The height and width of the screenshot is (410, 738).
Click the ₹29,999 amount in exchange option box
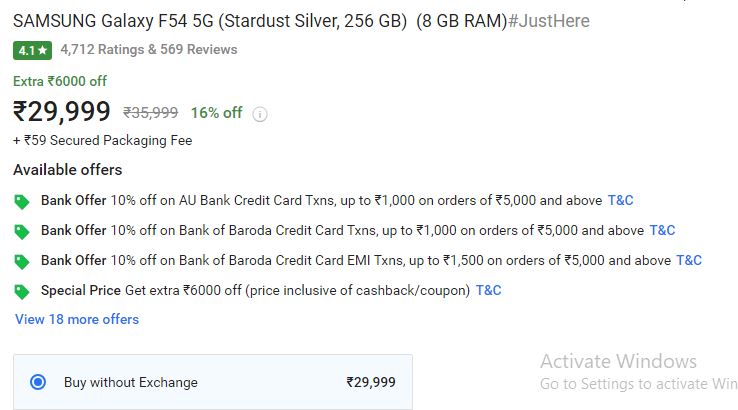371,382
